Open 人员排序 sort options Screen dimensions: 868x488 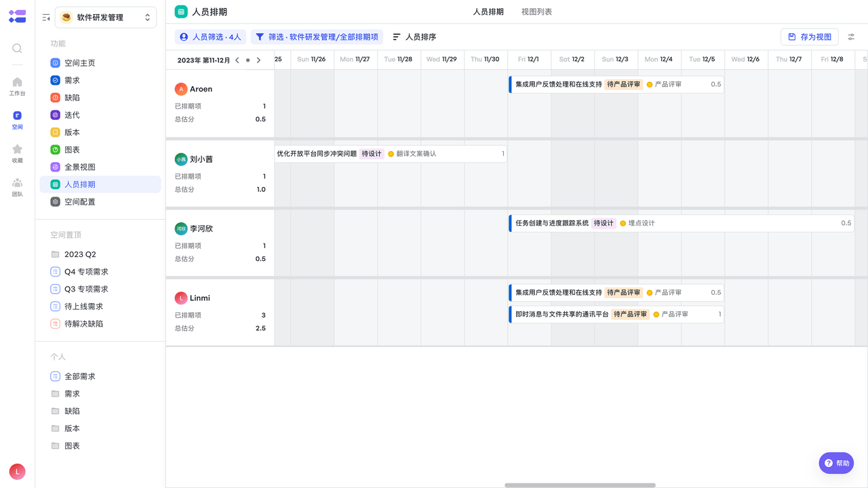click(414, 37)
